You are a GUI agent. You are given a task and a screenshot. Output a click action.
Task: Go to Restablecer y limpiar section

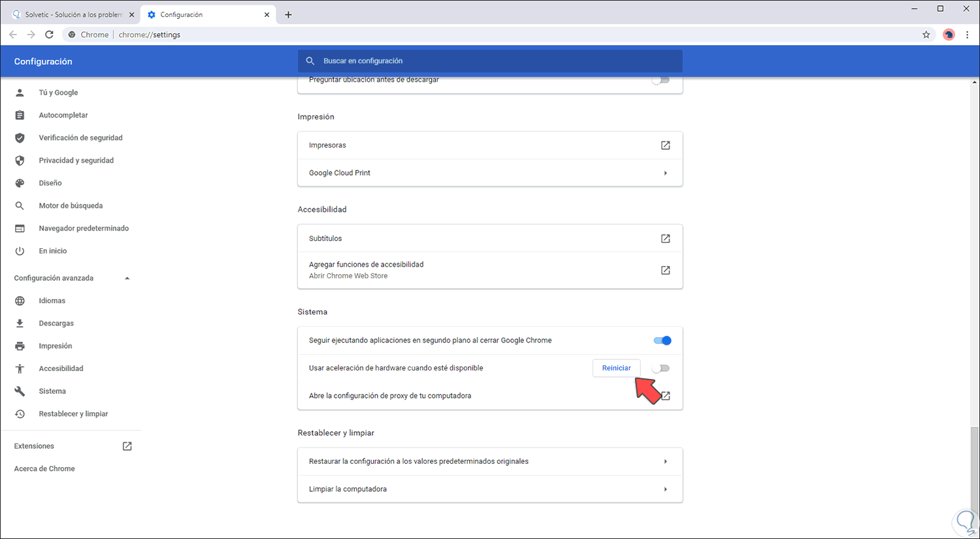[x=73, y=414]
